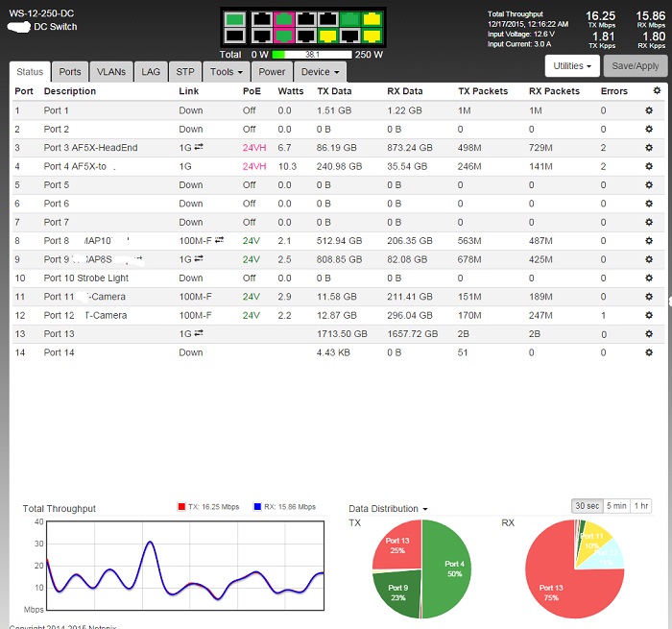Click the 'Errors' column header

pyautogui.click(x=613, y=91)
